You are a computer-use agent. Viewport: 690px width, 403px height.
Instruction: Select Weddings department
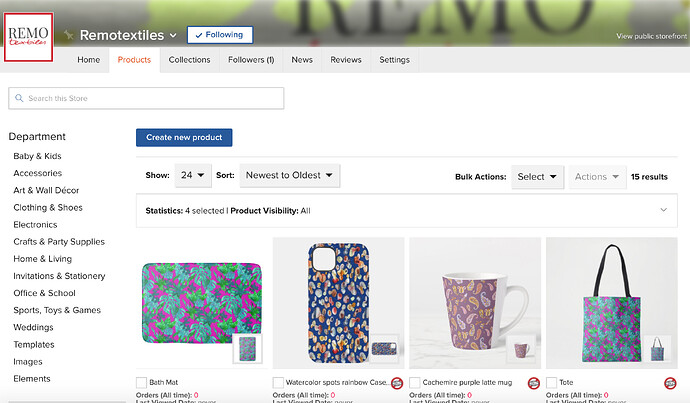pos(33,328)
